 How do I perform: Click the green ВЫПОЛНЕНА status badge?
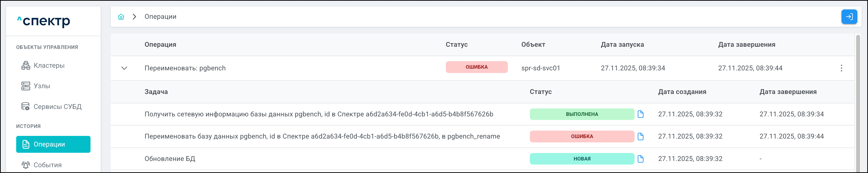(581, 114)
